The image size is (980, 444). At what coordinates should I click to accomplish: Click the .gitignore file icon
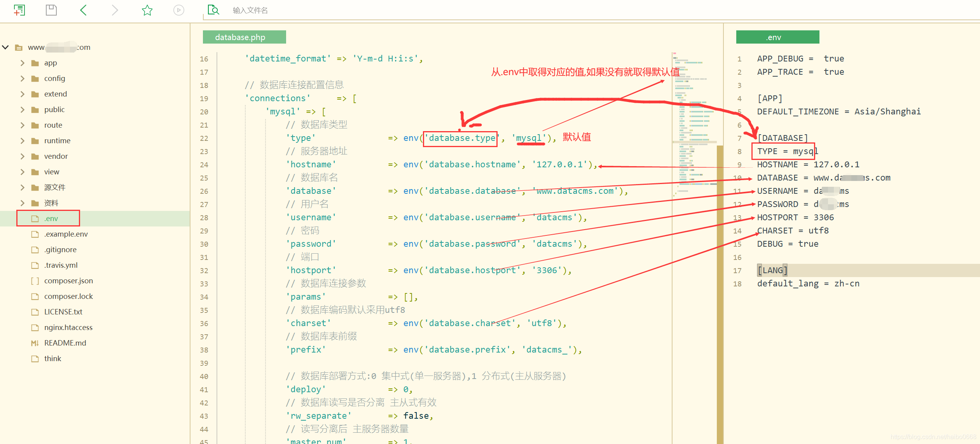pos(34,249)
